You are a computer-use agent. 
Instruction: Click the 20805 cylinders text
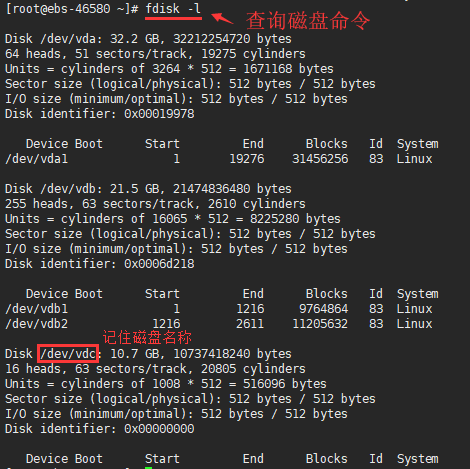[253, 369]
